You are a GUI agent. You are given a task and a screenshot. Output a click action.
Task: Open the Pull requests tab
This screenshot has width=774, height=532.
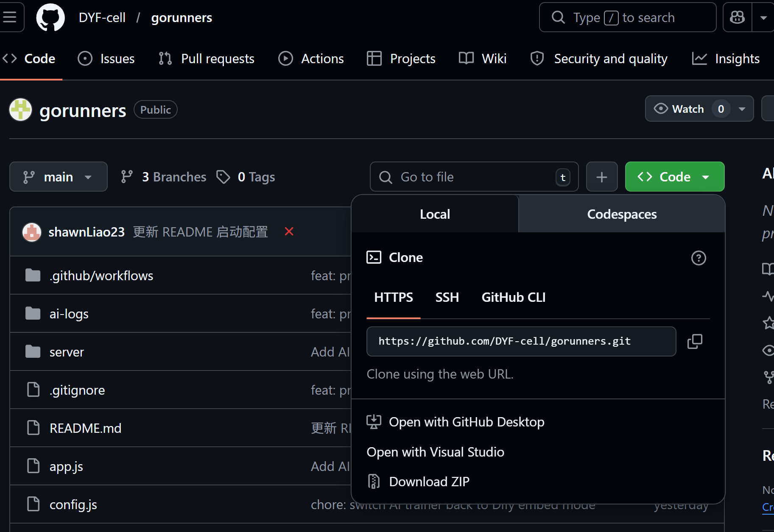point(207,58)
